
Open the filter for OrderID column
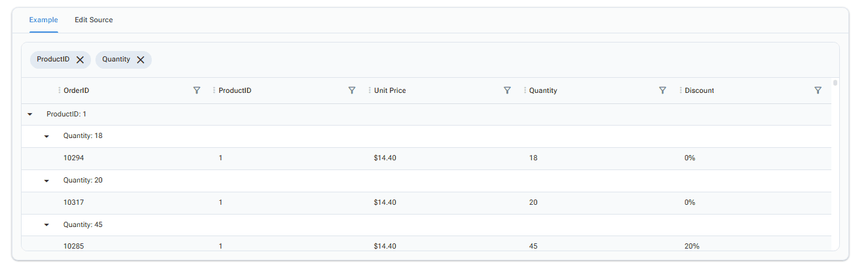pos(197,90)
